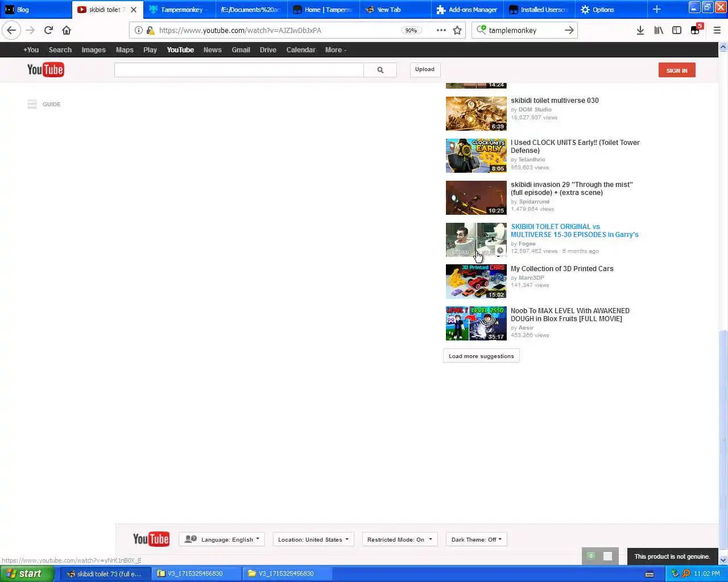Open Calendar from the Google bar

(301, 50)
